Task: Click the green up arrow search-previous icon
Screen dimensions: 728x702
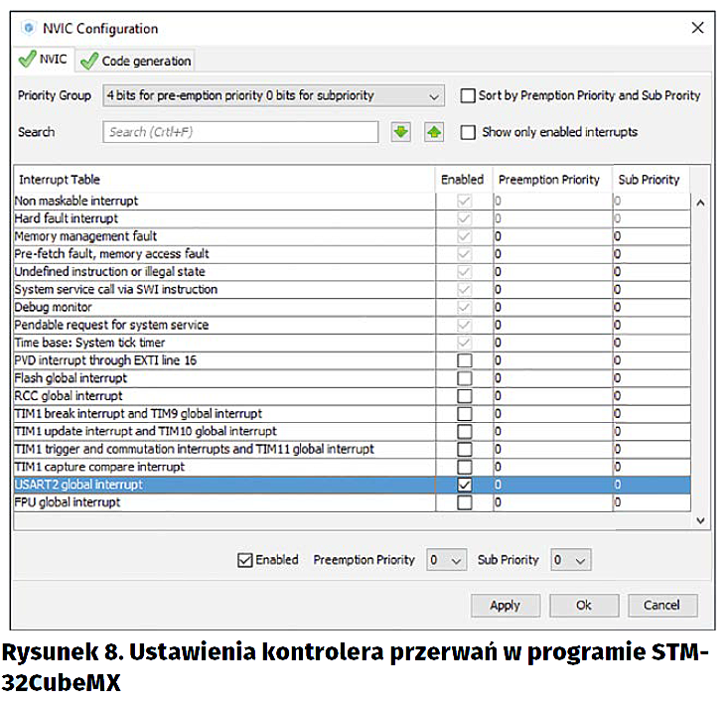Action: click(433, 132)
